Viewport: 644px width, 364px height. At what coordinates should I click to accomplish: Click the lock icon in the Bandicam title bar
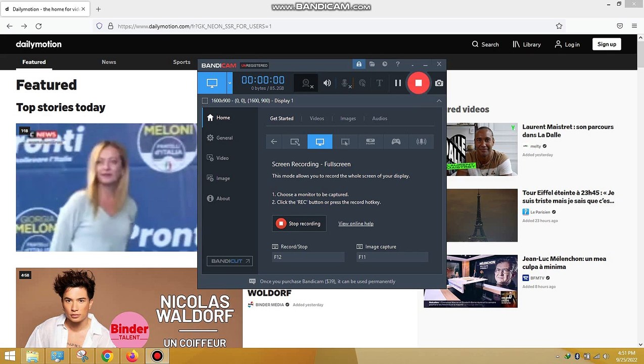[x=359, y=64]
